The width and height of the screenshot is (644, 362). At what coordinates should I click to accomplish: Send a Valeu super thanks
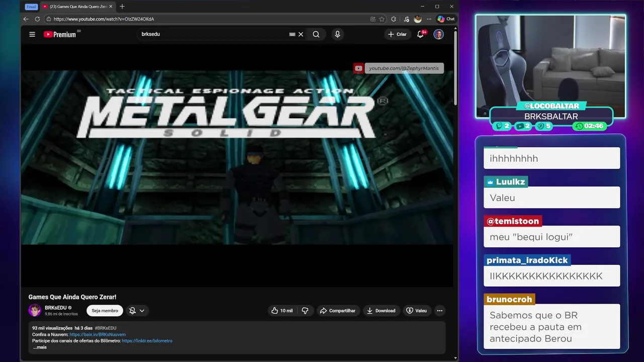(417, 311)
